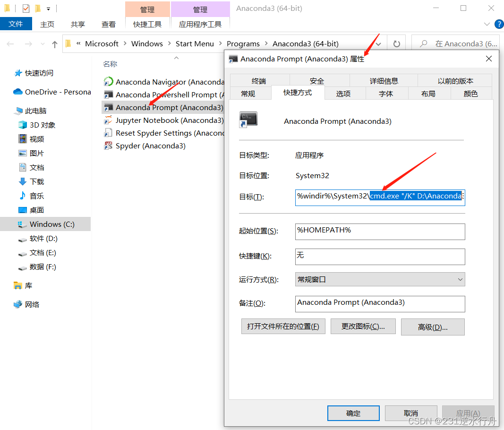Click 打开文件所在的位置 button
Image resolution: width=504 pixels, height=430 pixels.
pyautogui.click(x=283, y=327)
